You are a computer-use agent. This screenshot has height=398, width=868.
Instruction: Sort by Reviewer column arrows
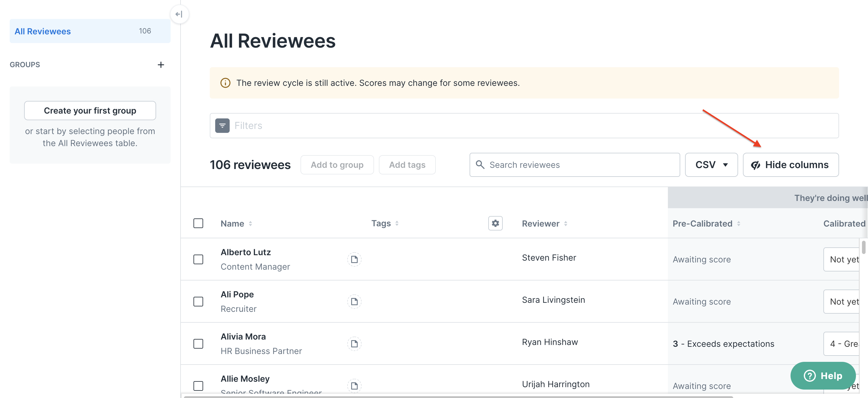(566, 224)
